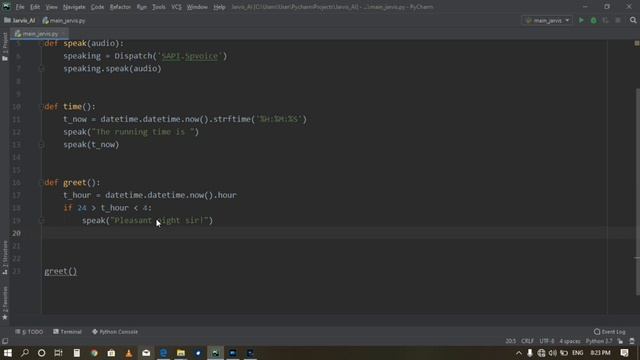
Task: Open the Terminal tool window
Action: click(x=67, y=332)
